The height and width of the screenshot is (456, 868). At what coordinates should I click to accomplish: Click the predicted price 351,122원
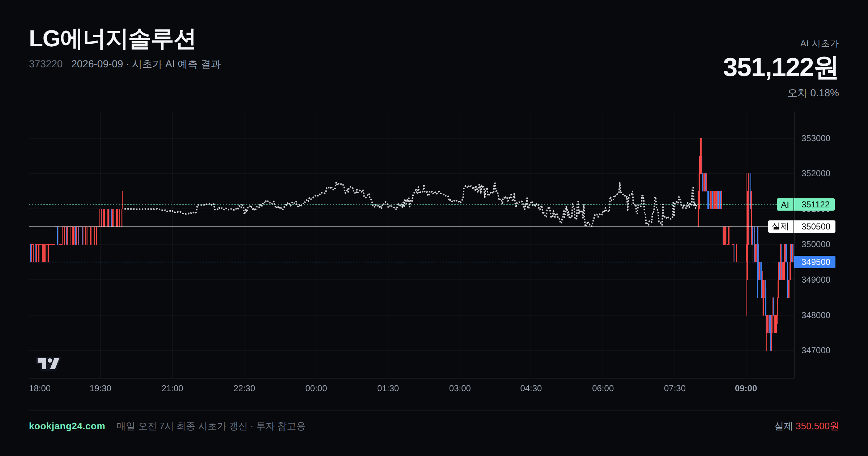(780, 68)
